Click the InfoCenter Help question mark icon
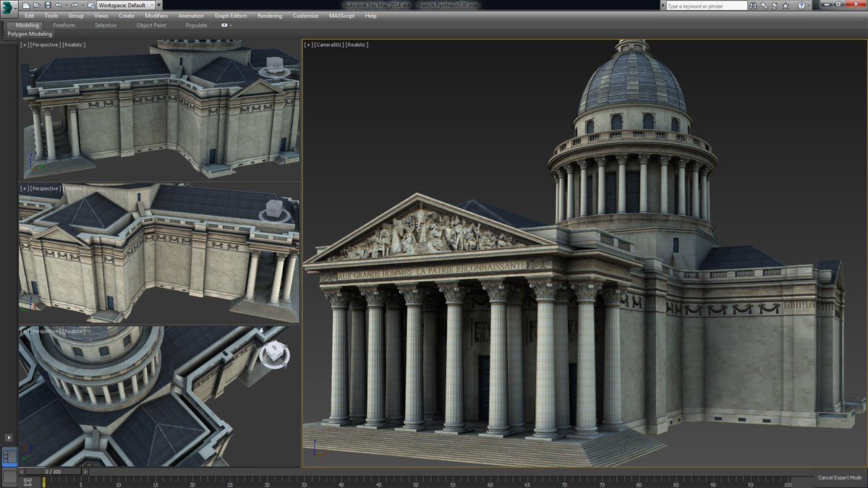The width and height of the screenshot is (868, 488). click(x=801, y=5)
